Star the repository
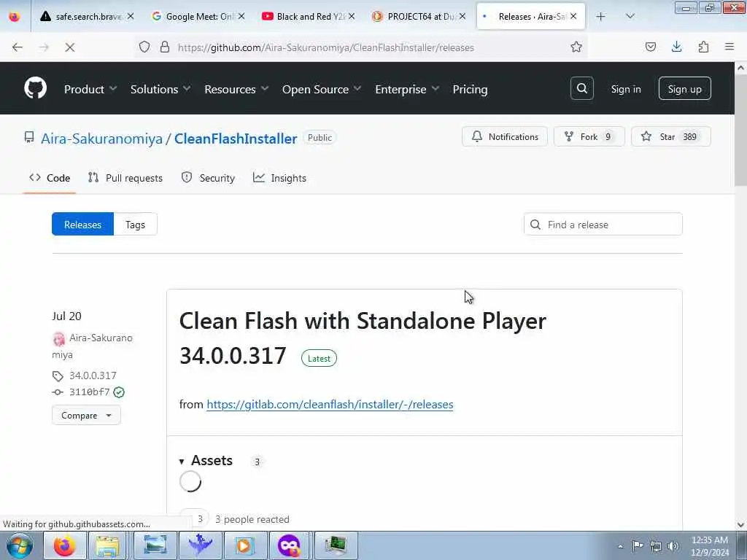This screenshot has width=747, height=560. 671,136
